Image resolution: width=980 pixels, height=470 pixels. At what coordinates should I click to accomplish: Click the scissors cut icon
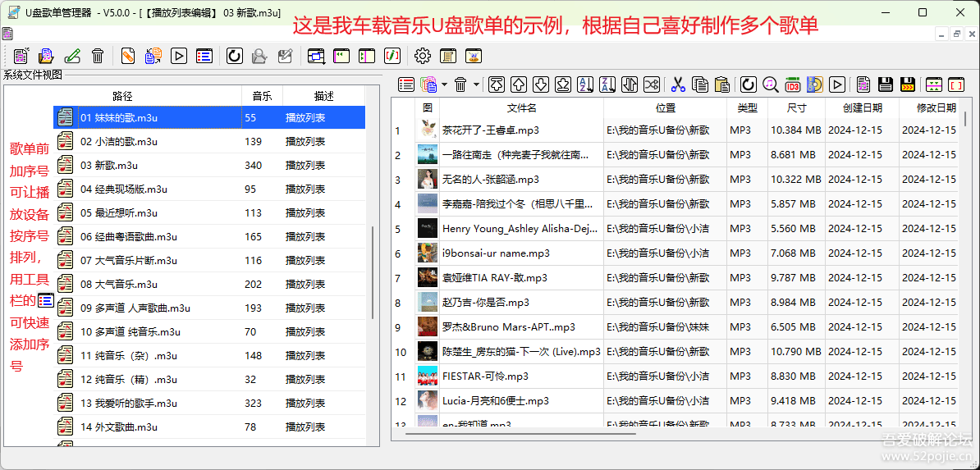click(x=679, y=84)
